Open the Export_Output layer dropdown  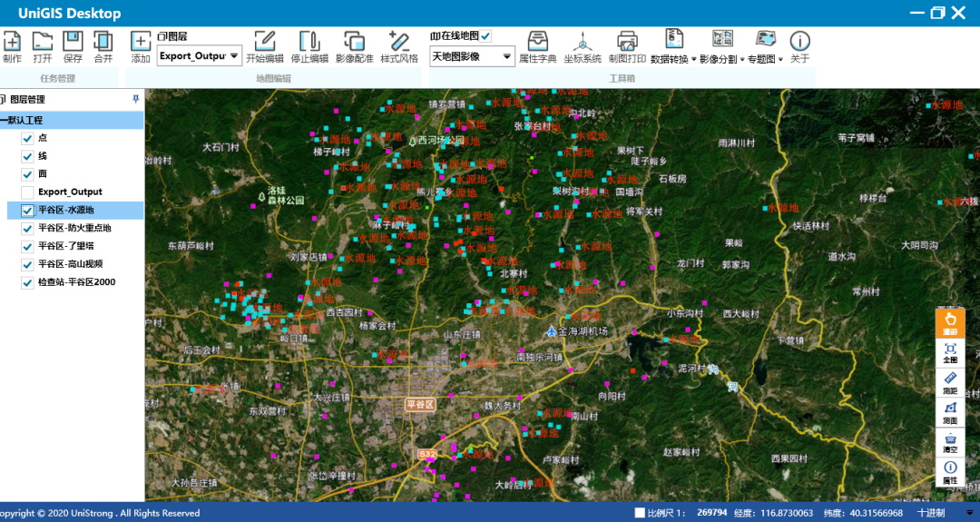pos(234,56)
